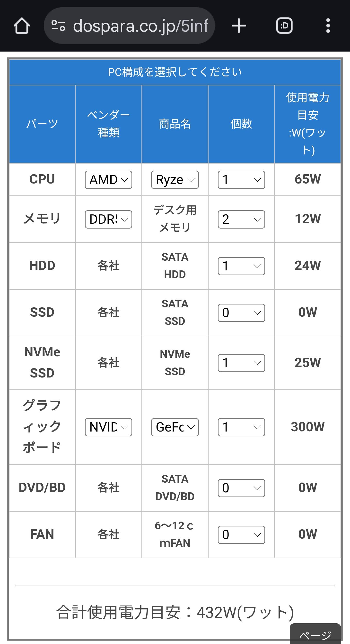Open the graphics board vendor NVIDIA dropdown
Screen dimensions: 350x644
[x=108, y=427]
